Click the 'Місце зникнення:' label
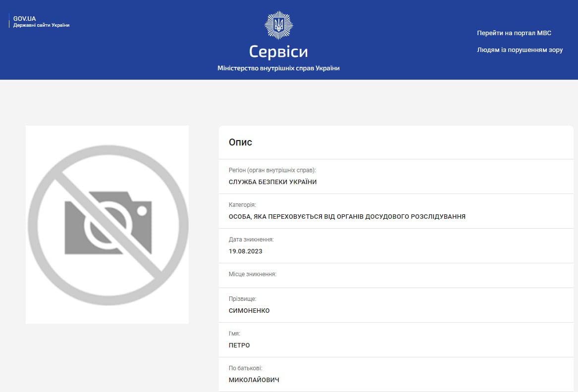578x392 pixels. (x=253, y=274)
